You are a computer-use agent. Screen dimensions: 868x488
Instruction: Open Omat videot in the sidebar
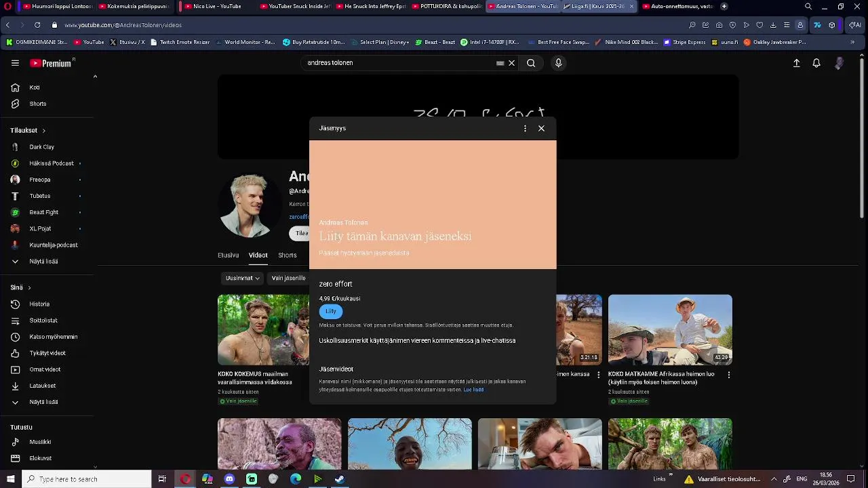pos(46,369)
